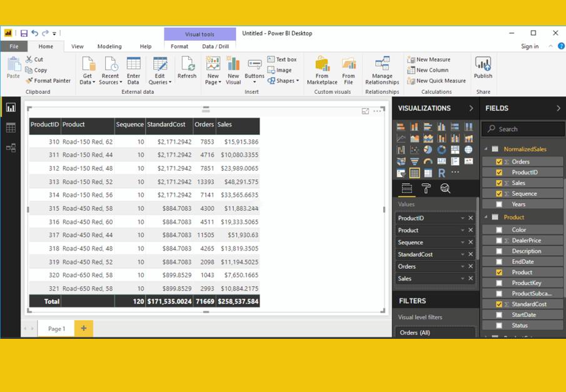
Task: Click the Refresh button
Action: click(x=187, y=68)
